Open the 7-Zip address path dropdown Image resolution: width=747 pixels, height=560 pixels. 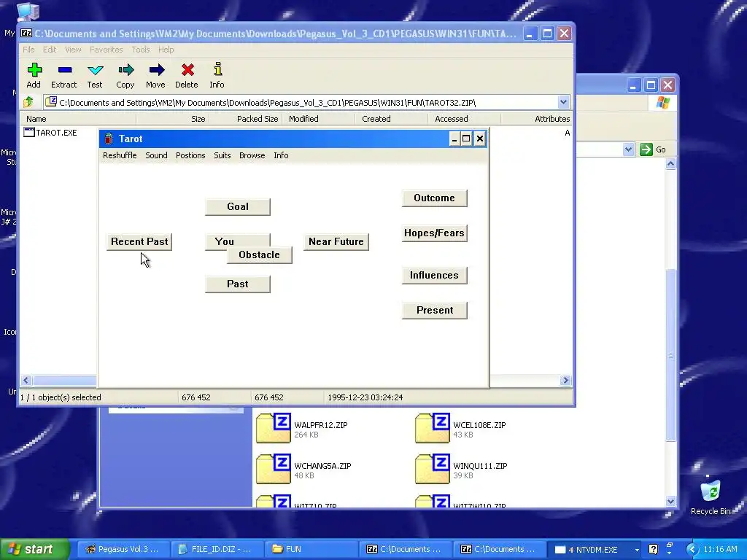(563, 102)
